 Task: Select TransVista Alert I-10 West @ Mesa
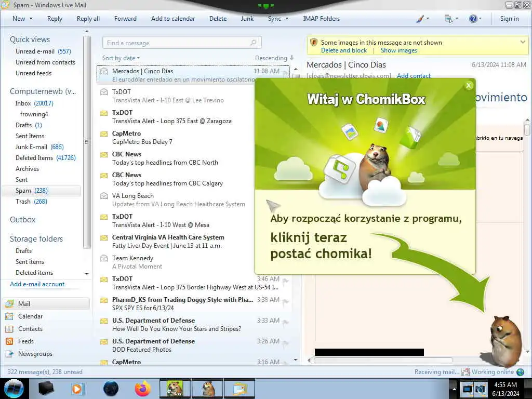(194, 220)
